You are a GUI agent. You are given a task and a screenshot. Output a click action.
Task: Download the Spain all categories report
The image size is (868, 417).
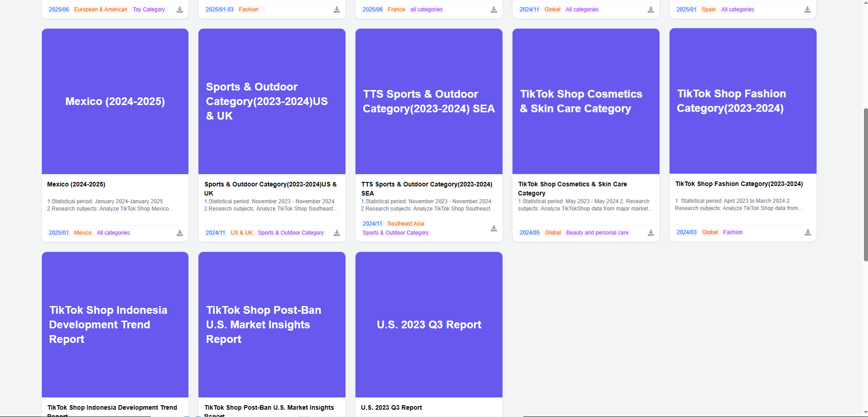807,10
